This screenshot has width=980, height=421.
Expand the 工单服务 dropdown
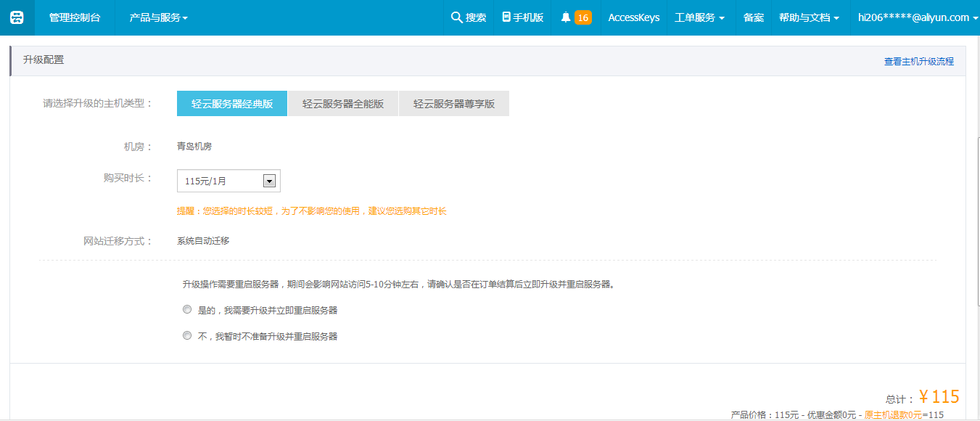pyautogui.click(x=699, y=17)
